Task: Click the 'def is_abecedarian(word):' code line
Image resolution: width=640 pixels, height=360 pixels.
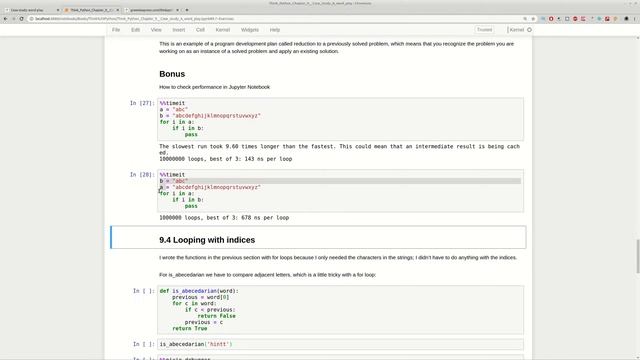Action: pyautogui.click(x=199, y=291)
